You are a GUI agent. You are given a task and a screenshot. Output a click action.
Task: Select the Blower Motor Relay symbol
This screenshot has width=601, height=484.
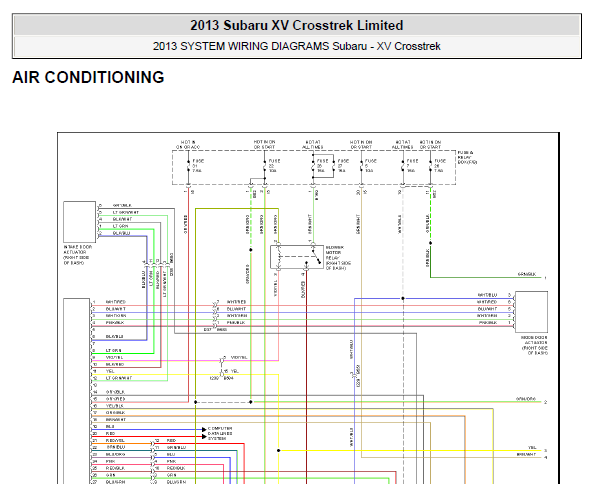coord(297,257)
